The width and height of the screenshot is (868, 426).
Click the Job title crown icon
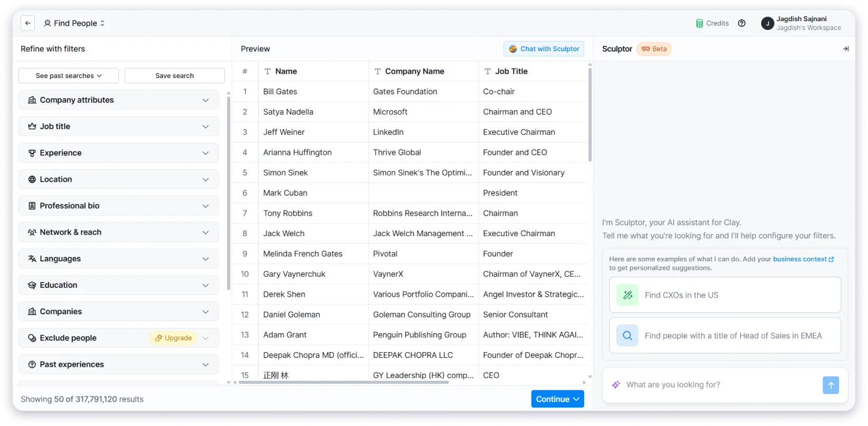32,127
